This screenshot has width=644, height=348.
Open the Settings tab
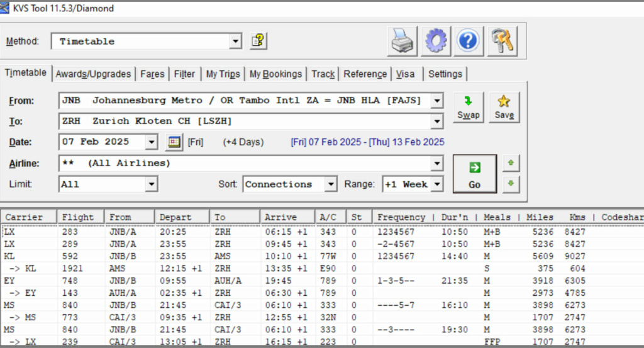(445, 74)
